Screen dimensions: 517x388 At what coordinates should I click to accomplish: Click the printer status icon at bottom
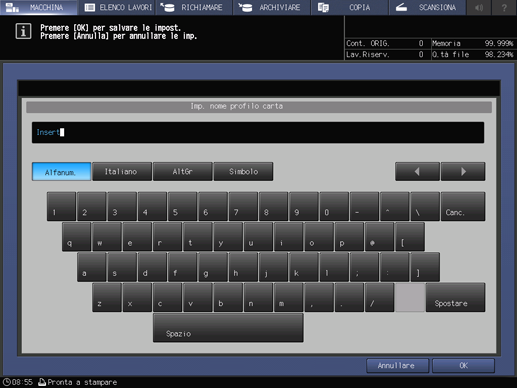(x=42, y=382)
